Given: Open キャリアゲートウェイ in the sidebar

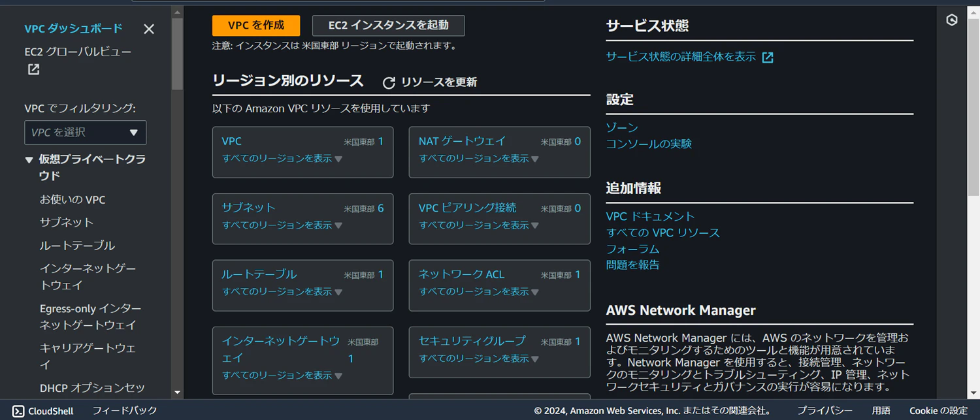Looking at the screenshot, I should pyautogui.click(x=88, y=356).
